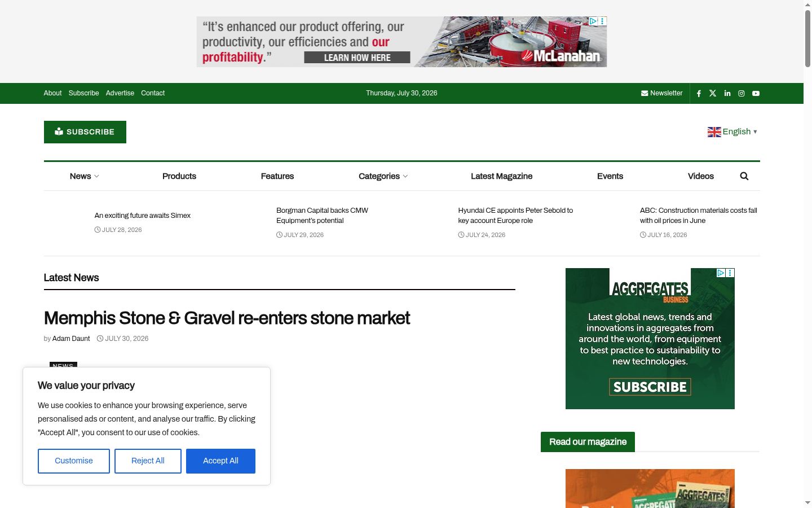Click the JULY 16, 2026 date
Viewport: 812px width, 508px height.
pyautogui.click(x=663, y=235)
